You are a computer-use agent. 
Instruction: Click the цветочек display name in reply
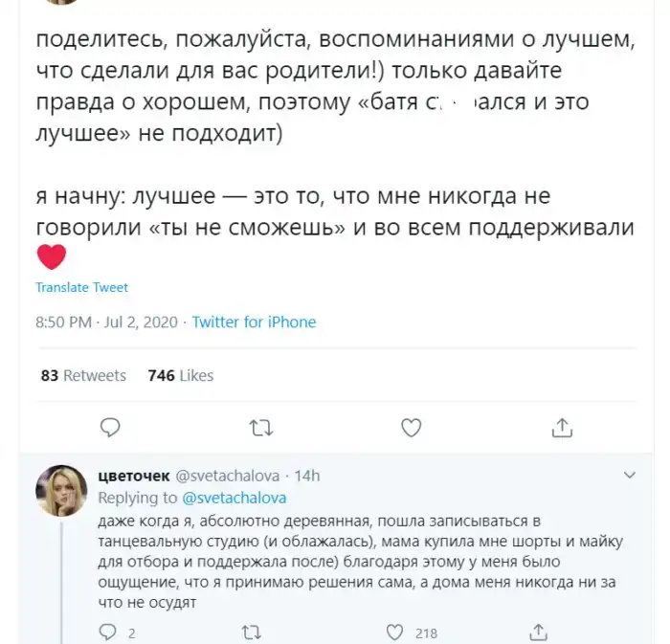coord(134,476)
